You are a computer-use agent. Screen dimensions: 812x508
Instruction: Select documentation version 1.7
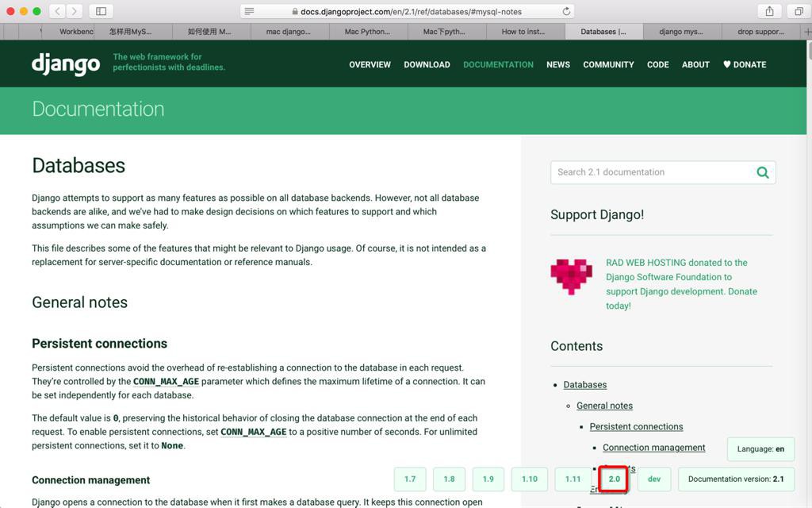410,479
